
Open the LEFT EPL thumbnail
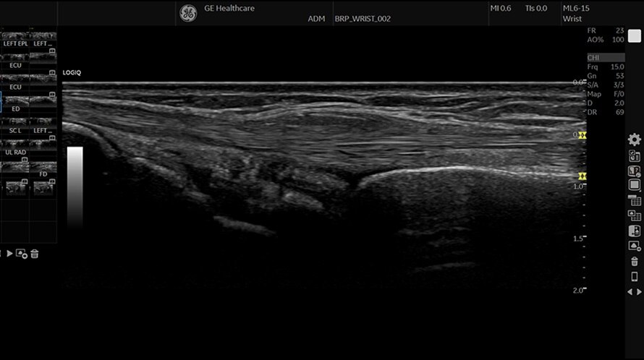pyautogui.click(x=15, y=40)
